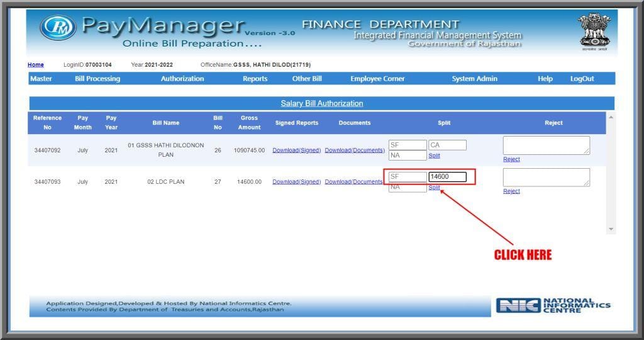
Task: Click the Pay Month column header
Action: point(82,123)
